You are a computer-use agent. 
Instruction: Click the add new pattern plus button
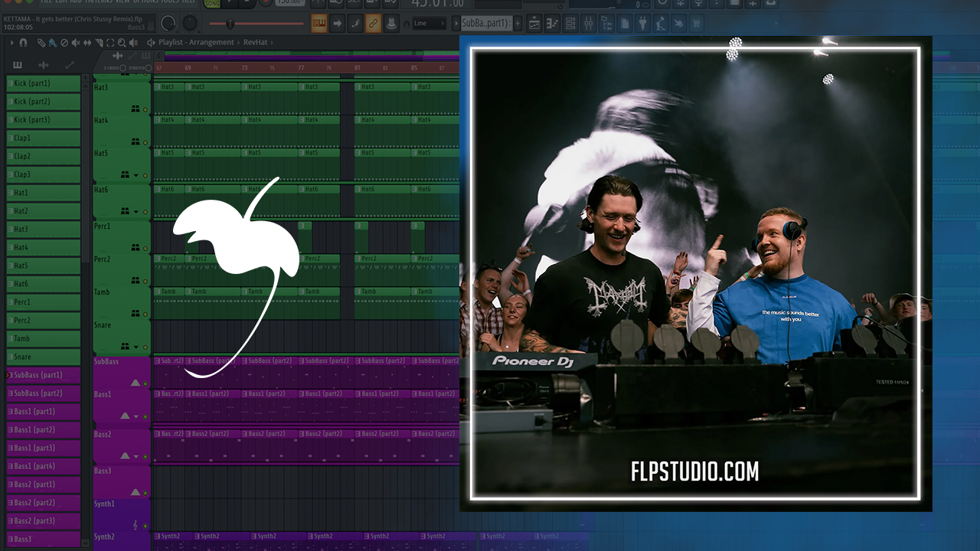[x=518, y=24]
